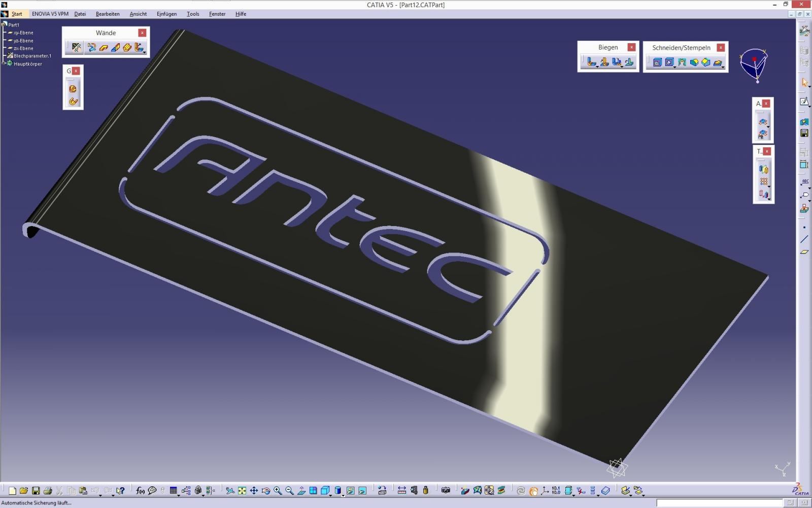Close the Wände toolbar
The height and width of the screenshot is (508, 812).
142,33
